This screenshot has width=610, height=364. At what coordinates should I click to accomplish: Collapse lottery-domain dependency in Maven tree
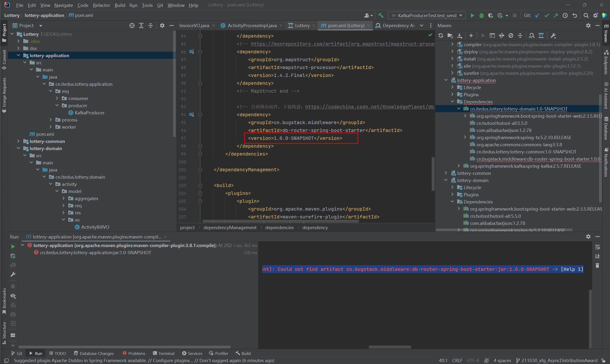459,109
